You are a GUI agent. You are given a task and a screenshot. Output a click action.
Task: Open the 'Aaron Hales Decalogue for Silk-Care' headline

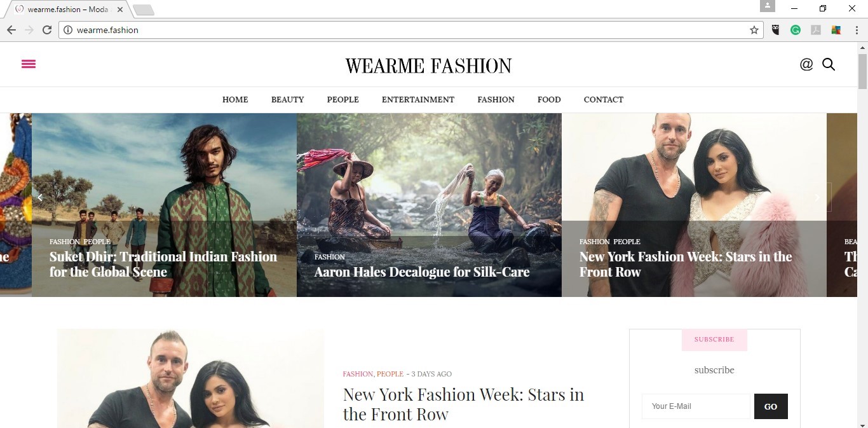click(x=421, y=272)
